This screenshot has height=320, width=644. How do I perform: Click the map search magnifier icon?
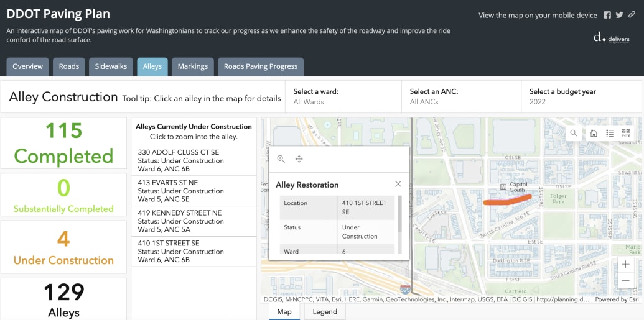[x=573, y=133]
